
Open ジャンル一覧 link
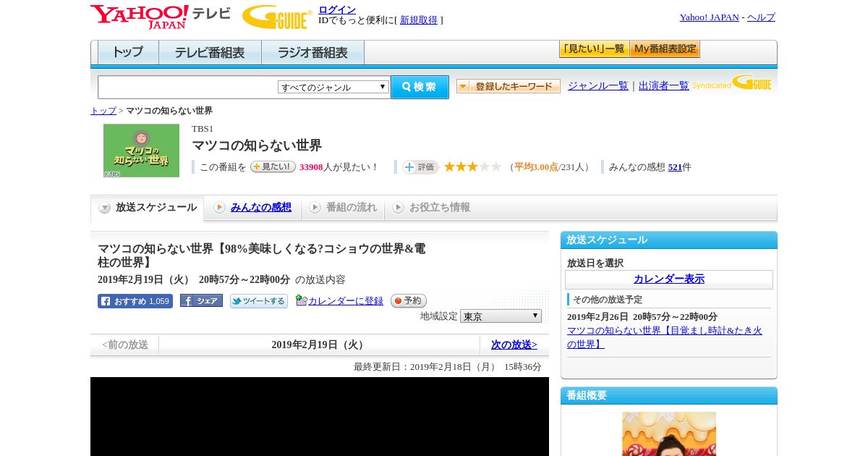click(598, 85)
